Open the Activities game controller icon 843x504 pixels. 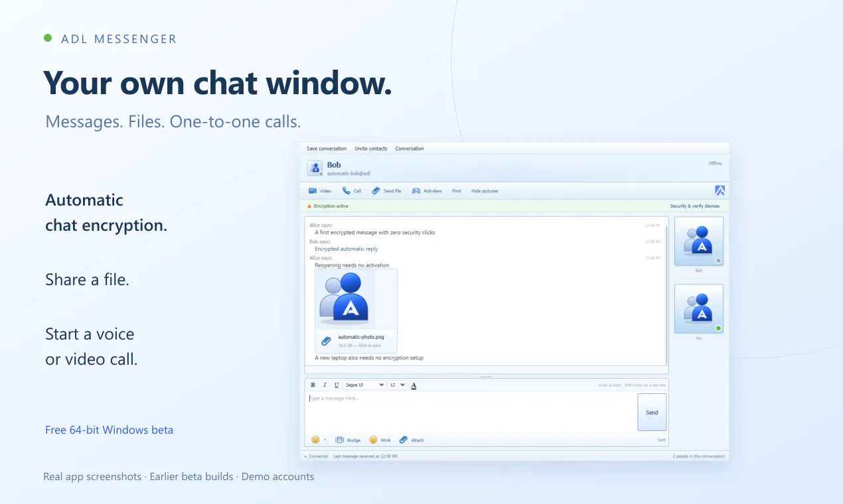pyautogui.click(x=416, y=191)
